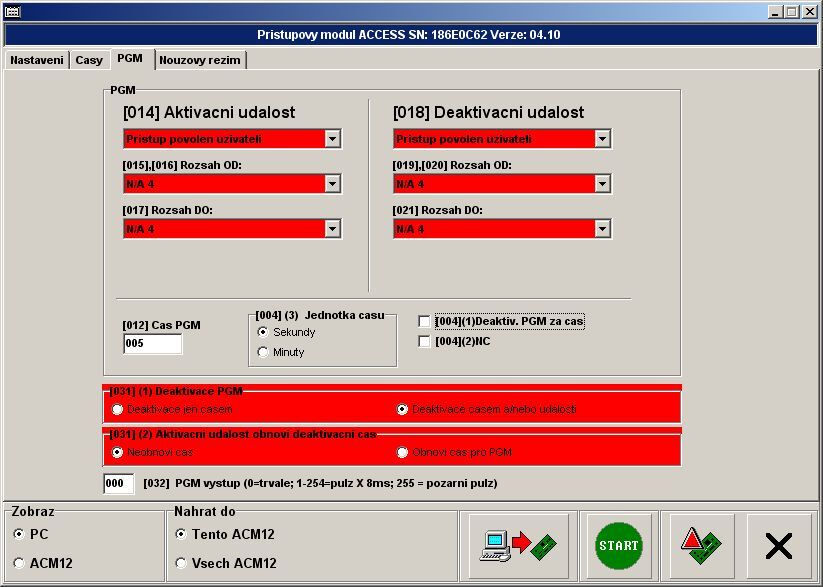Enable Deaktiv. PGM za cas checkbox
The width and height of the screenshot is (823, 587).
[x=425, y=321]
